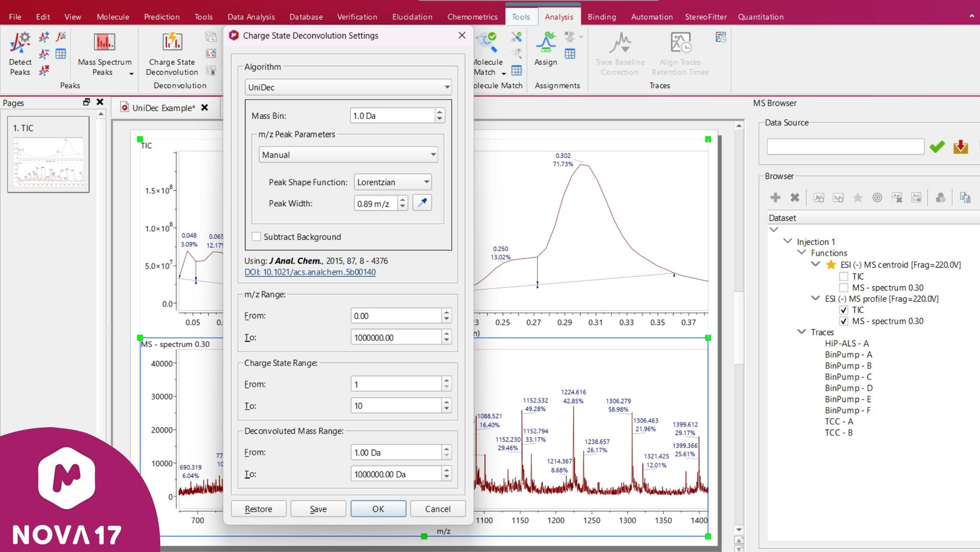Image resolution: width=980 pixels, height=552 pixels.
Task: Open the DOI 10.1021/acs.analchem.5b00140 link
Action: 310,272
